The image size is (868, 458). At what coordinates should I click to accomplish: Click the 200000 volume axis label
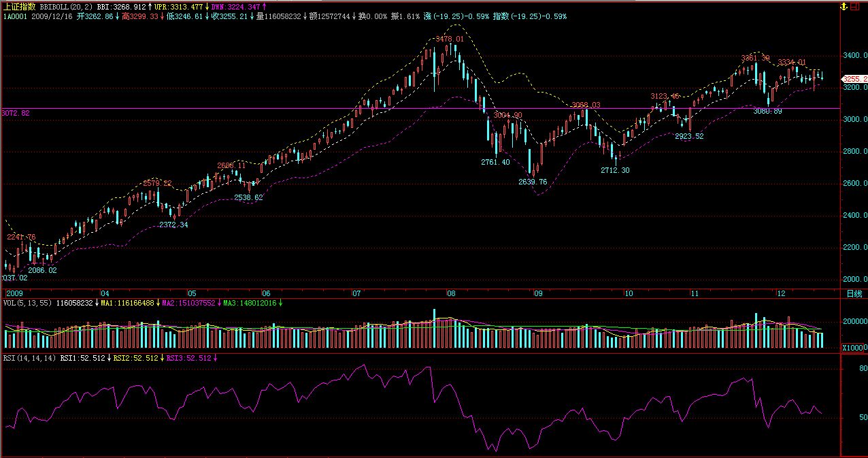[x=855, y=320]
